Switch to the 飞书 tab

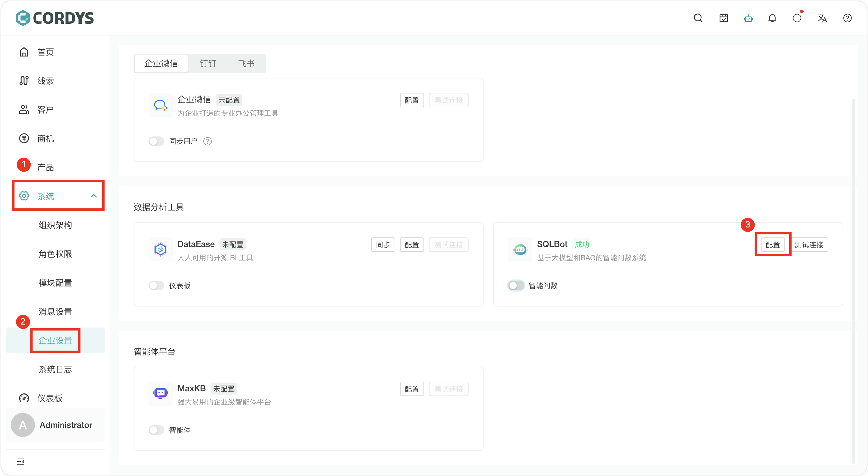(x=246, y=63)
